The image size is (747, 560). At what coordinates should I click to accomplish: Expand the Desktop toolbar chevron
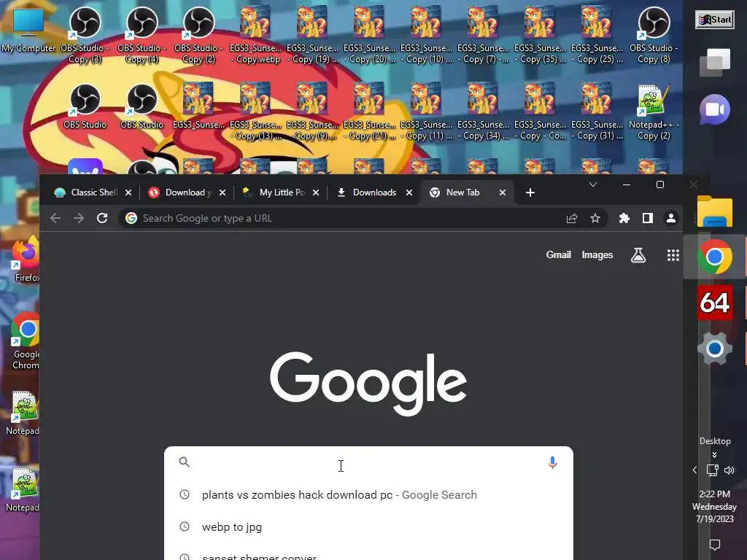pos(714,455)
